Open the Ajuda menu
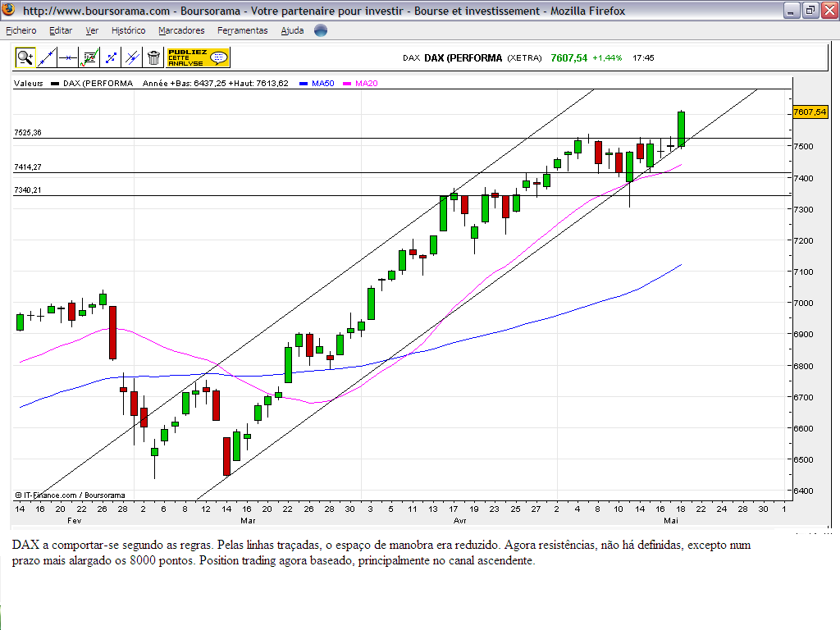Screen dimensions: 840x630 [x=293, y=30]
